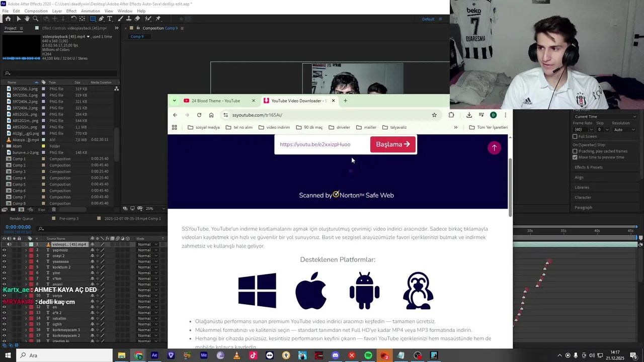The width and height of the screenshot is (644, 362).
Task: Open the video indirim bookmark folder
Action: (274, 127)
